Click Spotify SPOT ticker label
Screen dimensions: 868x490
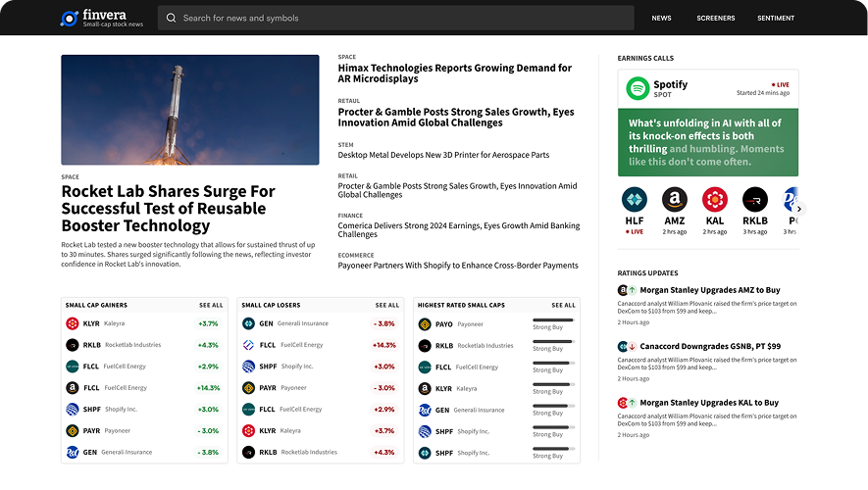[x=662, y=95]
